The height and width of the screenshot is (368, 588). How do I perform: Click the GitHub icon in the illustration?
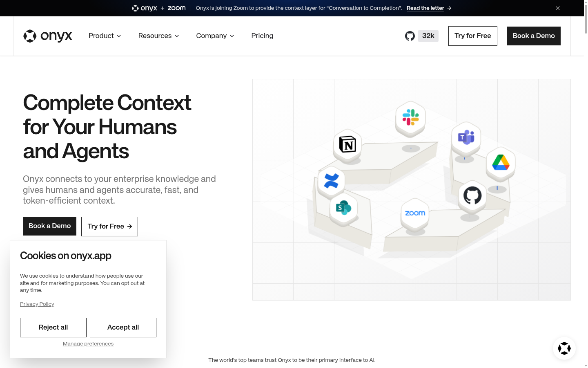472,195
